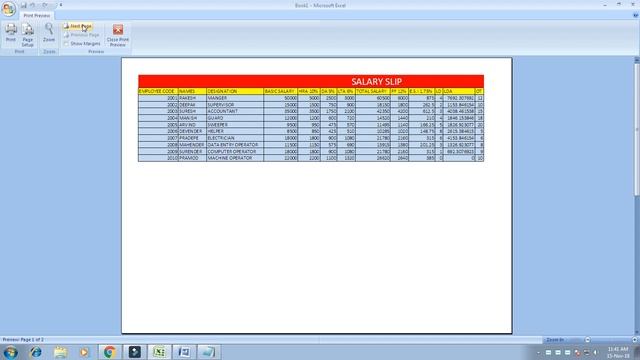Click the taskbar clock showing time
640x360 pixels.
click(618, 352)
